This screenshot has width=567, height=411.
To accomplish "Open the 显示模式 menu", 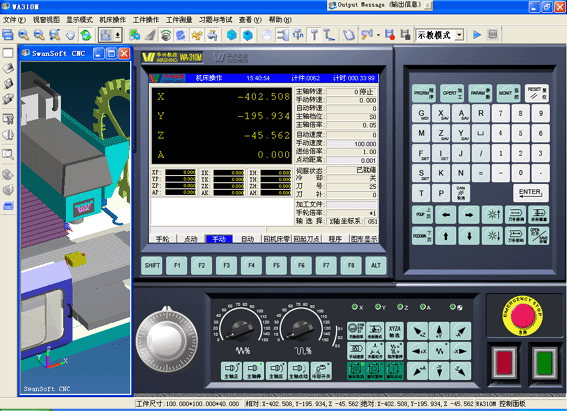I will (79, 20).
